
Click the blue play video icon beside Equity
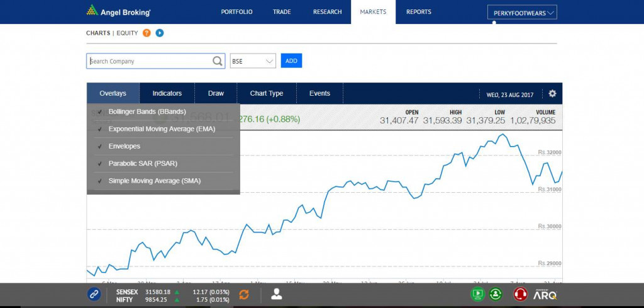(x=160, y=33)
